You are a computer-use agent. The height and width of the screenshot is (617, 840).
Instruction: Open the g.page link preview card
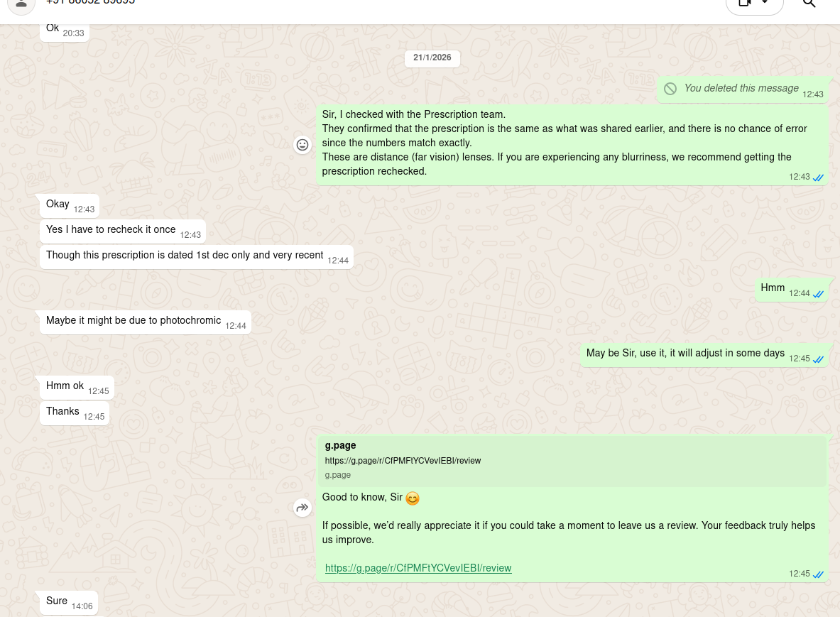point(573,461)
